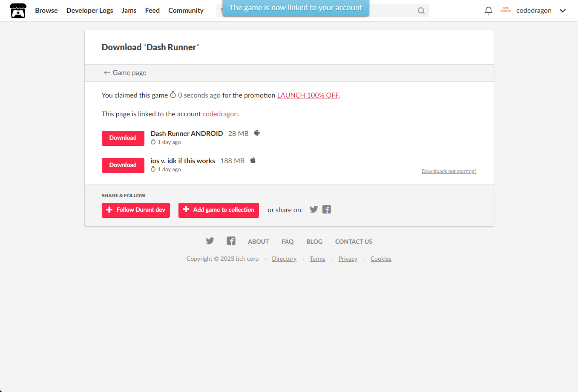Download Dash Runner ANDROID file
The height and width of the screenshot is (392, 578).
[x=123, y=138]
